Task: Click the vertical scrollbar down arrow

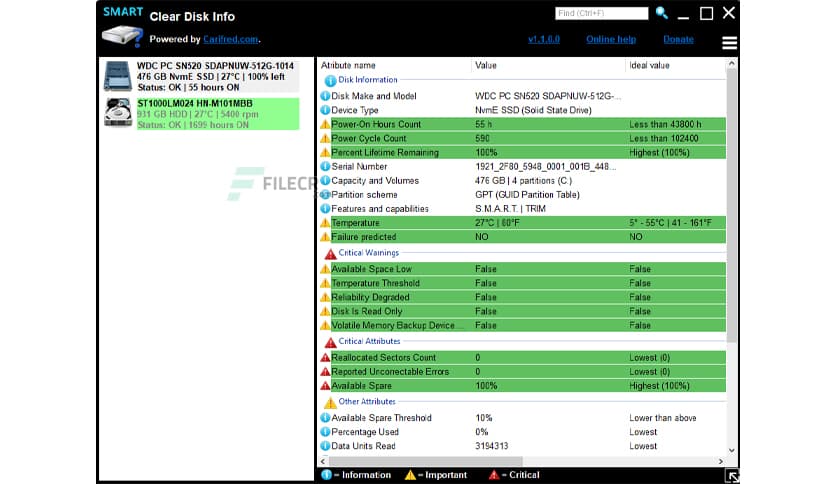Action: tap(732, 450)
